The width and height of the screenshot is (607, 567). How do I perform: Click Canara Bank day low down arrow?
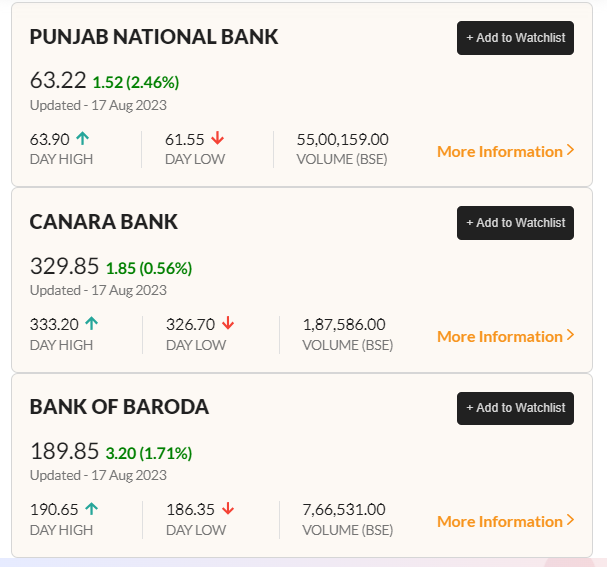coord(228,324)
